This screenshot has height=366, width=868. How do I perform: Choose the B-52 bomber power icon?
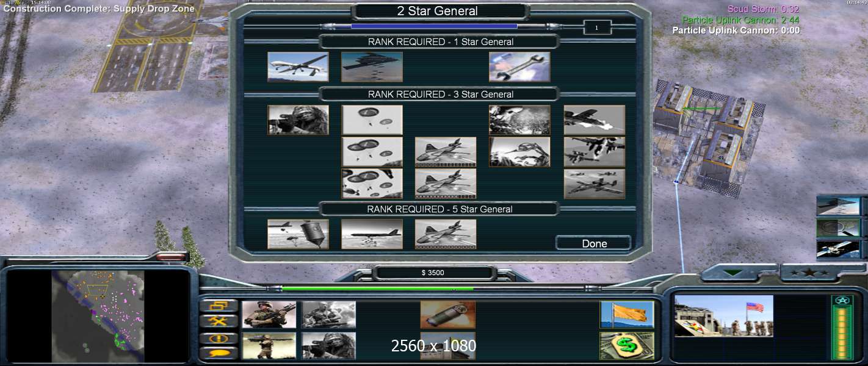372,234
